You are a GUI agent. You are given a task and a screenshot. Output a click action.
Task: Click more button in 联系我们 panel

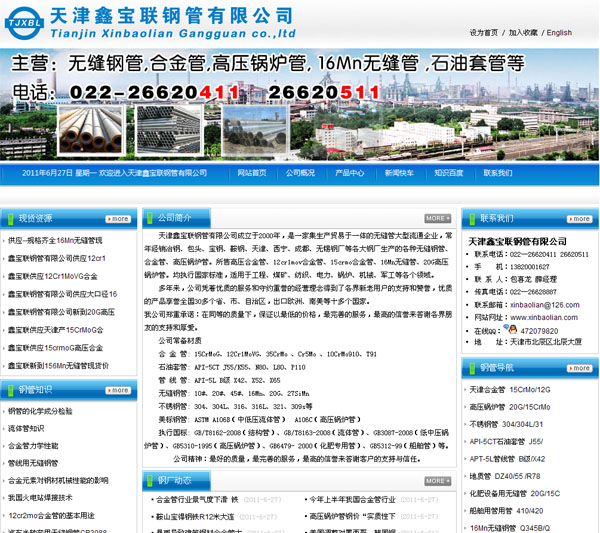580,219
